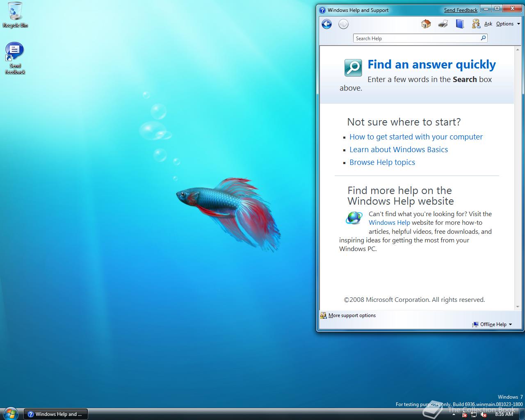Screen dimensions: 525x420
Task: Click Send Feedback link in title bar
Action: point(461,10)
